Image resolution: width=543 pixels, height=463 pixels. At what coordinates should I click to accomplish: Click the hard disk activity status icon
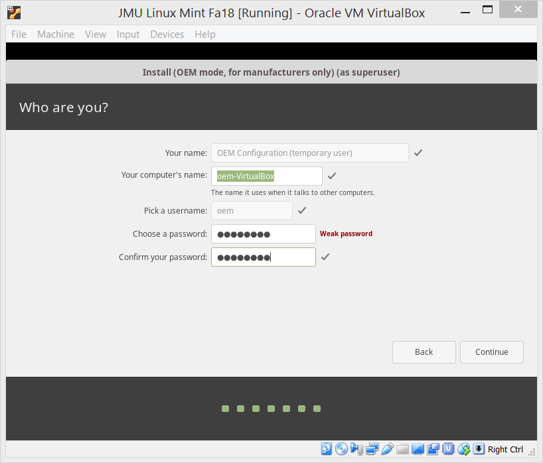coord(327,449)
